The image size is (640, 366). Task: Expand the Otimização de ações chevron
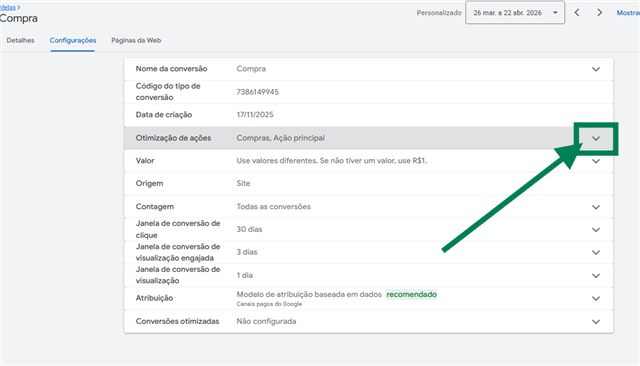596,138
